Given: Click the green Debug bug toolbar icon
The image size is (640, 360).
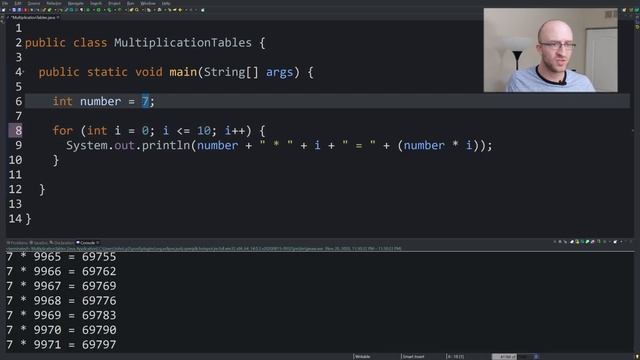Looking at the screenshot, I should click(x=88, y=10).
